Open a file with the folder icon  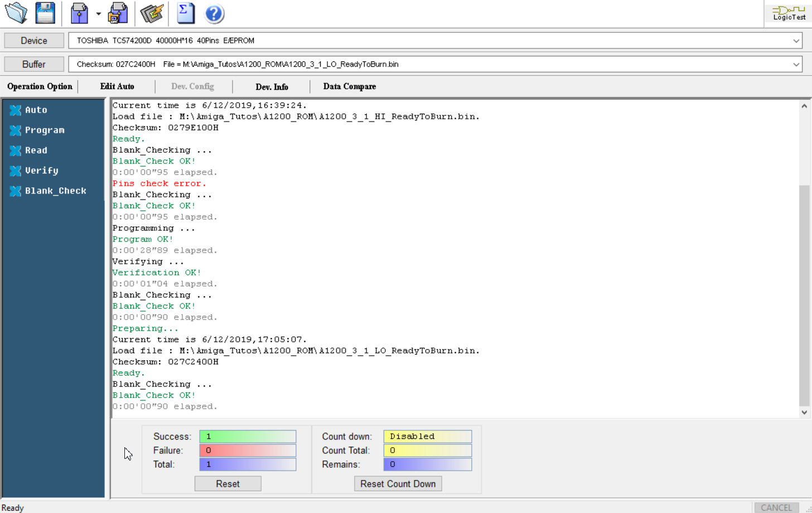16,13
